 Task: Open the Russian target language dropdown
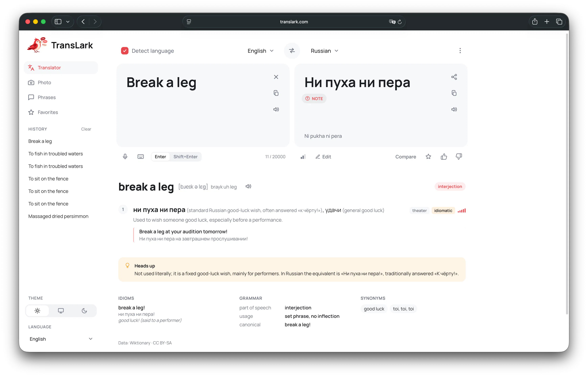pyautogui.click(x=324, y=51)
